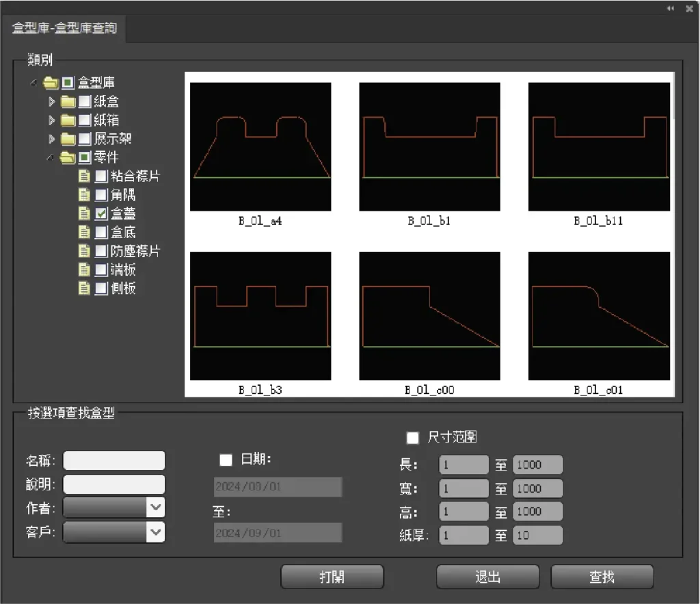Uncheck the 盒蓋 checkbox
The image size is (700, 604).
coord(101,214)
